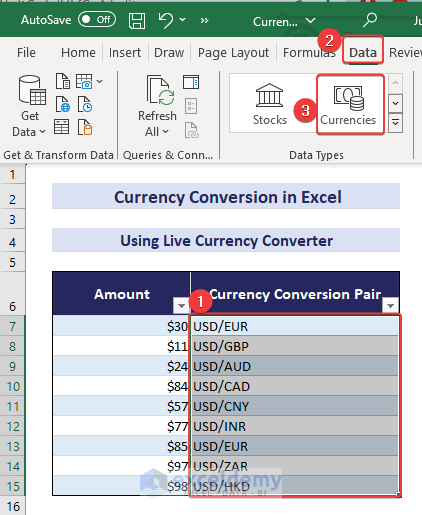This screenshot has height=515, width=422.
Task: Click the From Picture camera icon
Action: tap(84, 81)
